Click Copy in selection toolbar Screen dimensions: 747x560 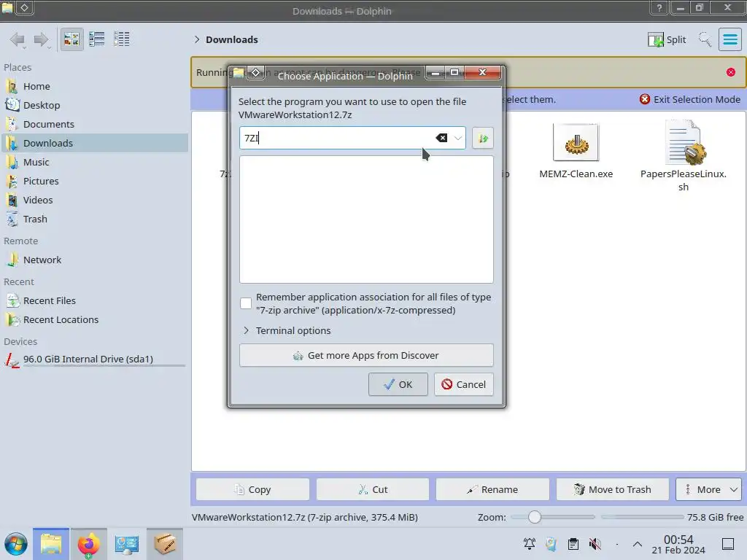[252, 489]
